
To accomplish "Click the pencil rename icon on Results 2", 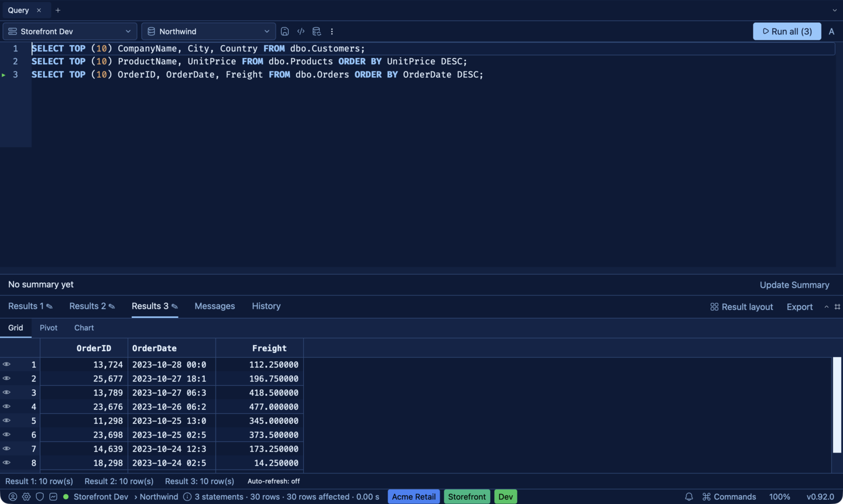I will tap(112, 306).
